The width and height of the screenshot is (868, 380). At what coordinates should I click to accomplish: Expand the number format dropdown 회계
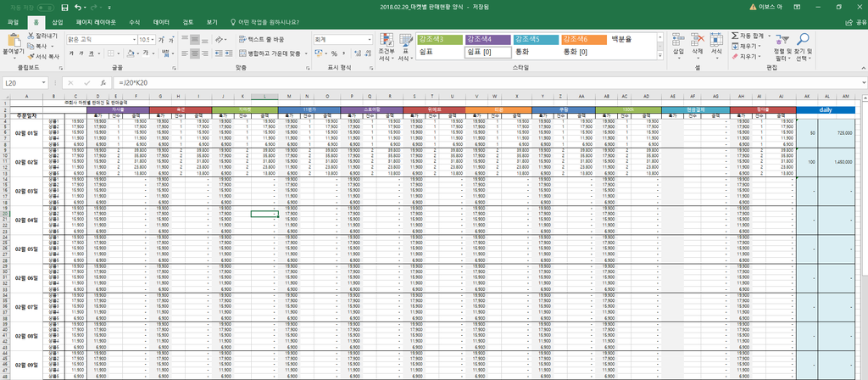[x=369, y=40]
